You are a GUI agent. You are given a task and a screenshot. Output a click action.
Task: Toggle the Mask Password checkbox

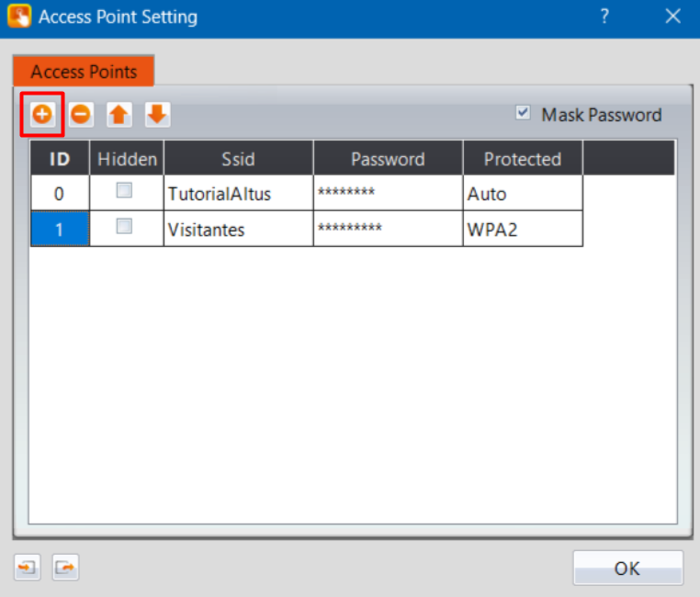(x=524, y=113)
